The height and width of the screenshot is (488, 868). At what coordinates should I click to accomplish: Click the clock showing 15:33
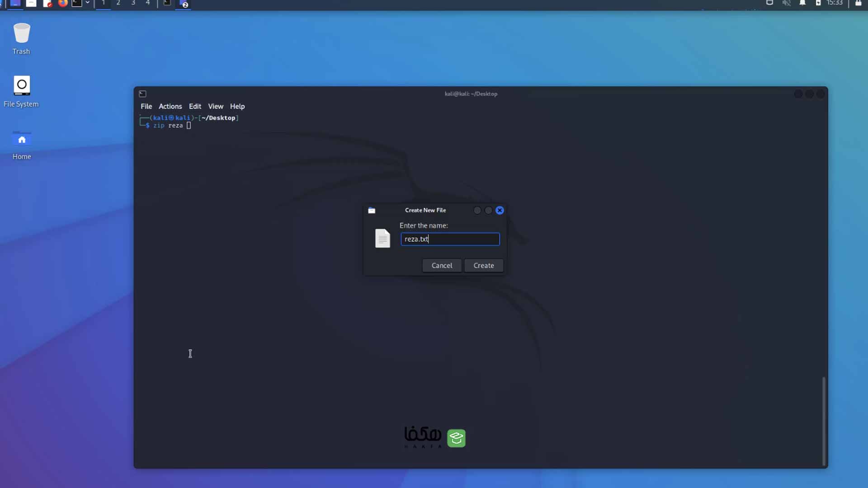tap(835, 3)
